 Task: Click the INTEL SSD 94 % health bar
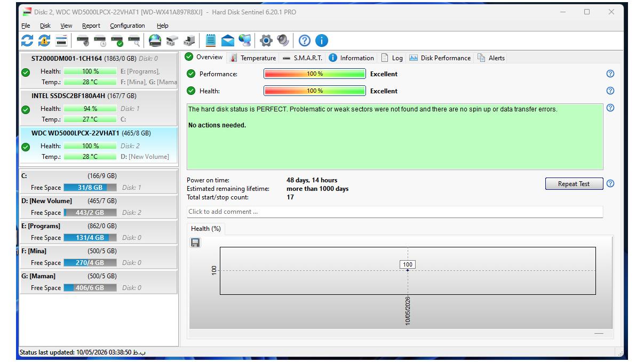click(x=90, y=109)
